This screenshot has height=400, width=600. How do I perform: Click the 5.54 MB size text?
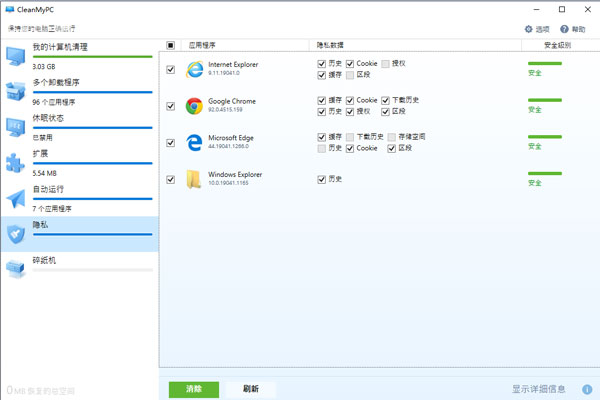coord(44,173)
